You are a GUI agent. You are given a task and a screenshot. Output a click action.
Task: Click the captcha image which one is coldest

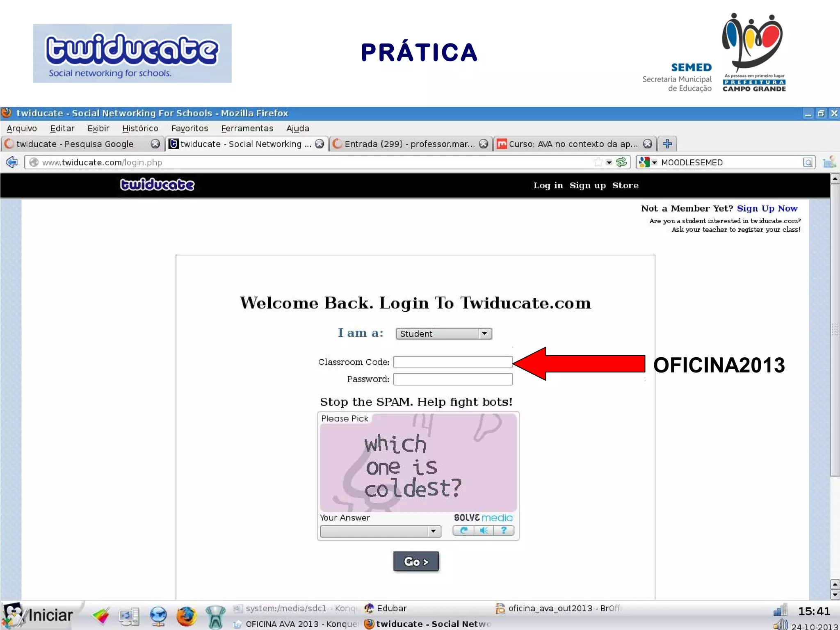tap(418, 462)
